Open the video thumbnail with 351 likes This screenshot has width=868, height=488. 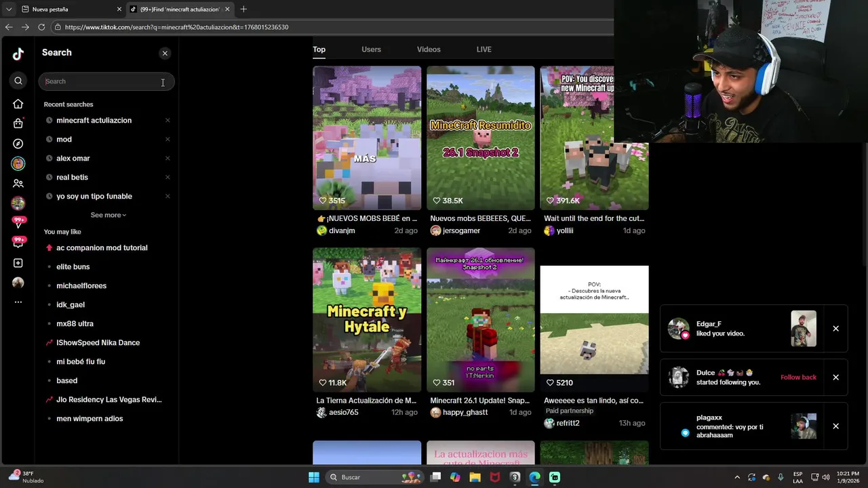coord(480,320)
